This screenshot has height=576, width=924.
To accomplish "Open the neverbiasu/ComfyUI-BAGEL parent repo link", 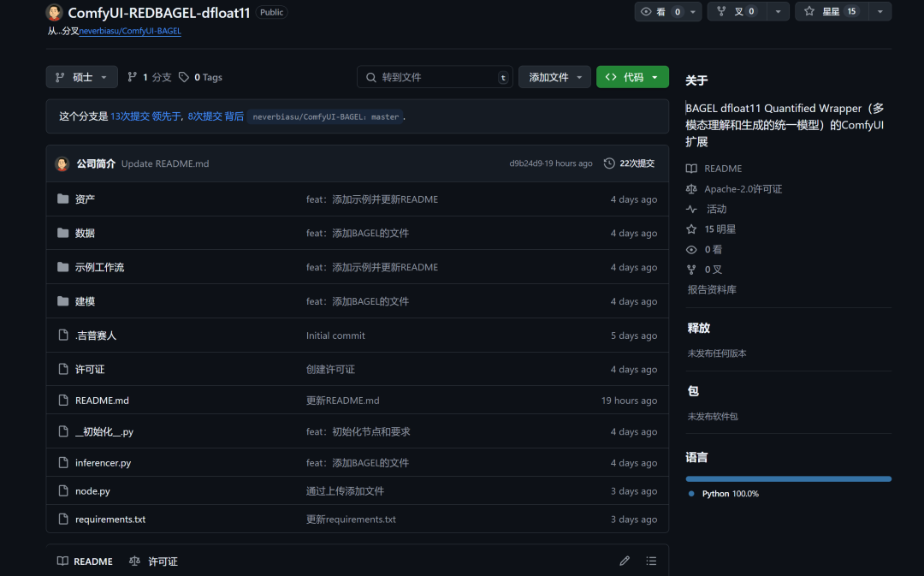I will tap(130, 31).
